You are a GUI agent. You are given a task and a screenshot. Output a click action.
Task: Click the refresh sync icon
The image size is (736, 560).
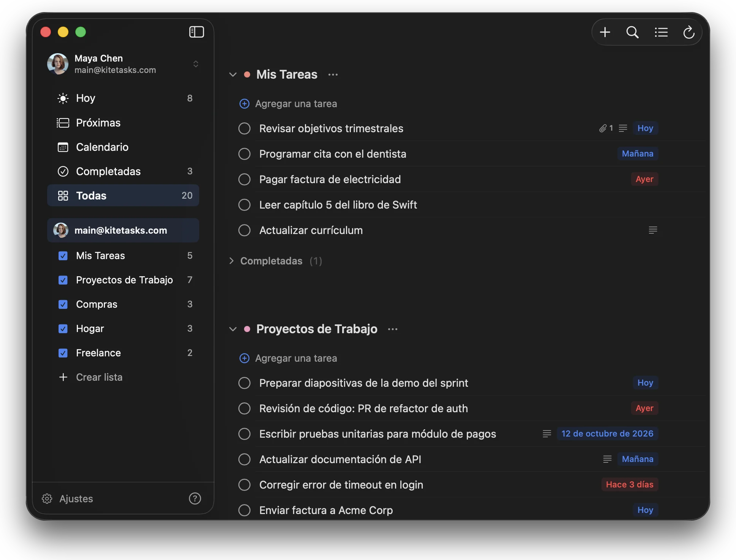click(689, 32)
